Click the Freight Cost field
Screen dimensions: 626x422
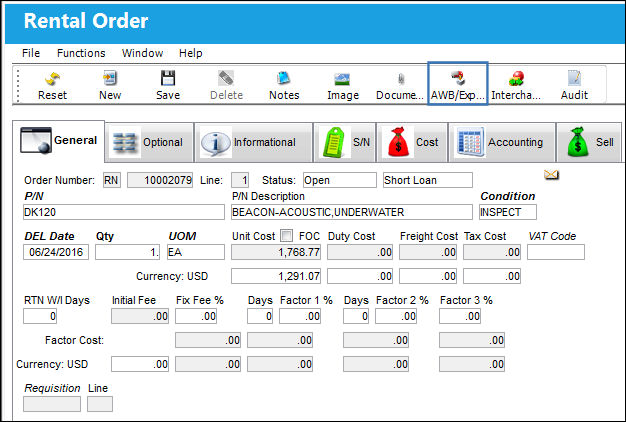(428, 252)
